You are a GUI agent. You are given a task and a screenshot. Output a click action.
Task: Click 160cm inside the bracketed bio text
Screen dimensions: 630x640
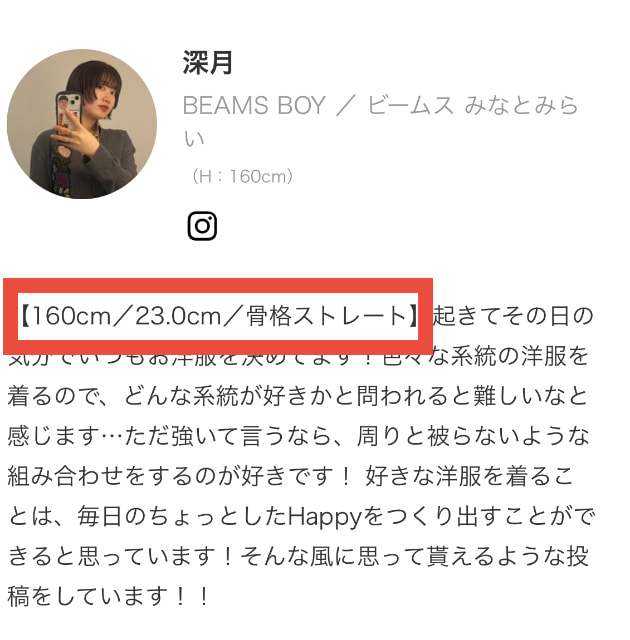click(x=71, y=316)
